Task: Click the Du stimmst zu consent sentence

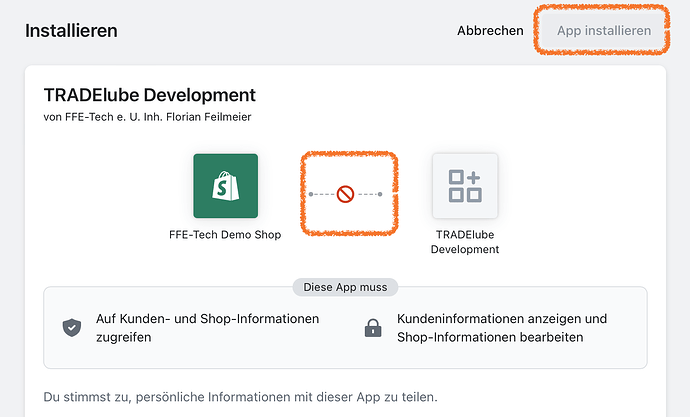Action: tap(241, 397)
